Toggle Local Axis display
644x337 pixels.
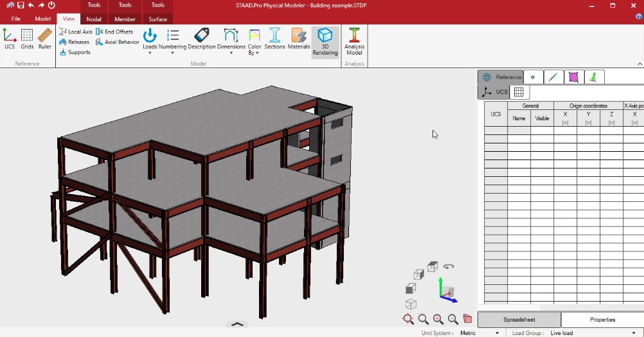[x=76, y=32]
